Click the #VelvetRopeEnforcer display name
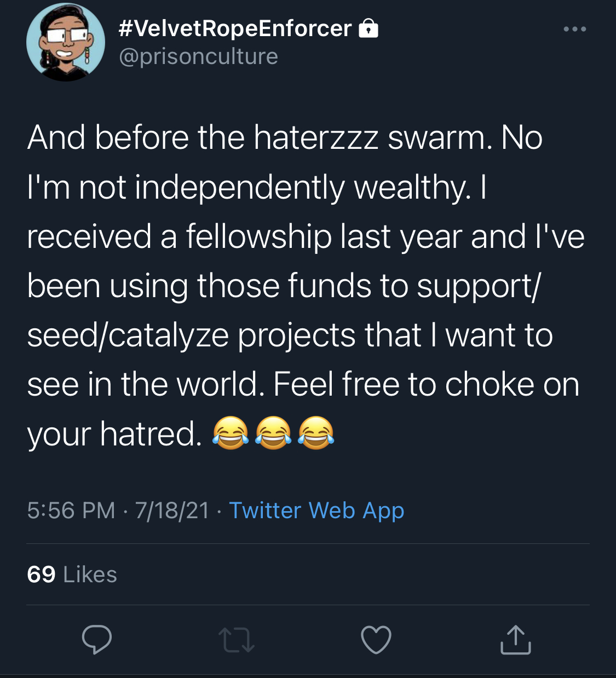The width and height of the screenshot is (616, 678). tap(235, 28)
